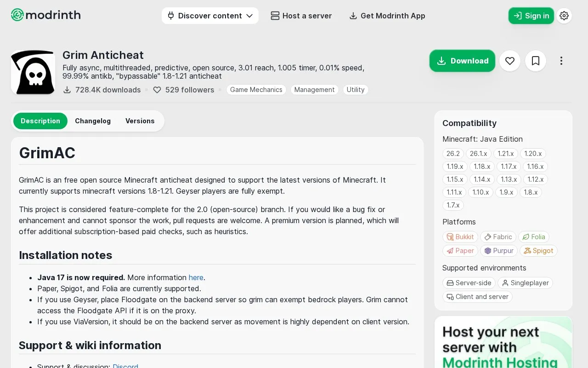Save project with bookmark icon

536,61
